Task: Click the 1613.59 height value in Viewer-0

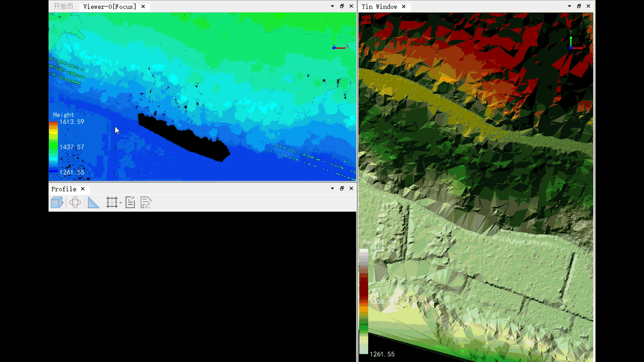Action: point(72,122)
